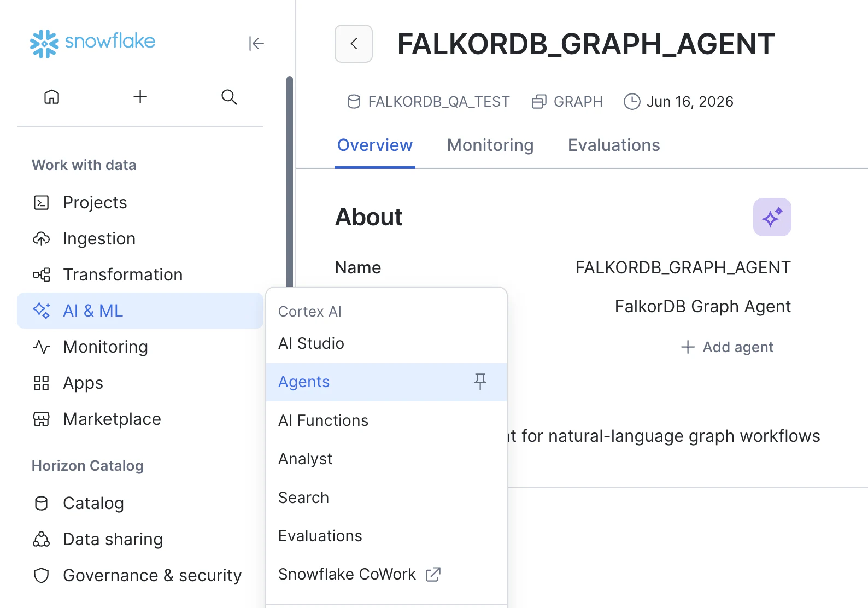
Task: Open the agent Evaluations tab
Action: [614, 145]
